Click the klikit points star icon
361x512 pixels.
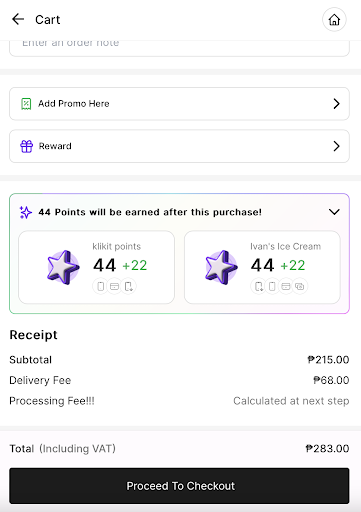63,267
